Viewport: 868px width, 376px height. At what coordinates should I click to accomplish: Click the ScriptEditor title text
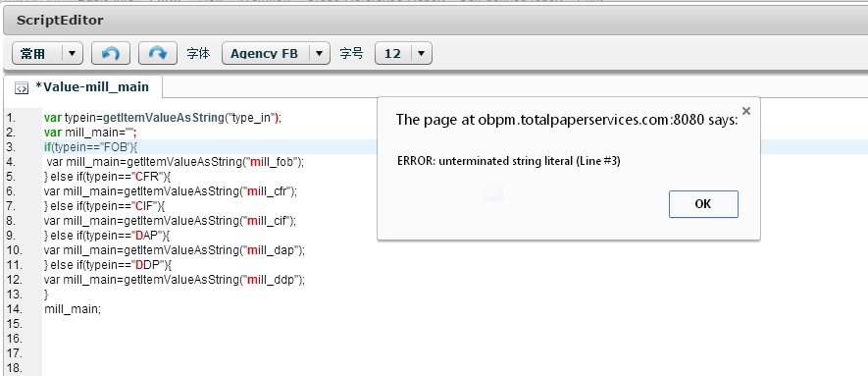[x=60, y=21]
